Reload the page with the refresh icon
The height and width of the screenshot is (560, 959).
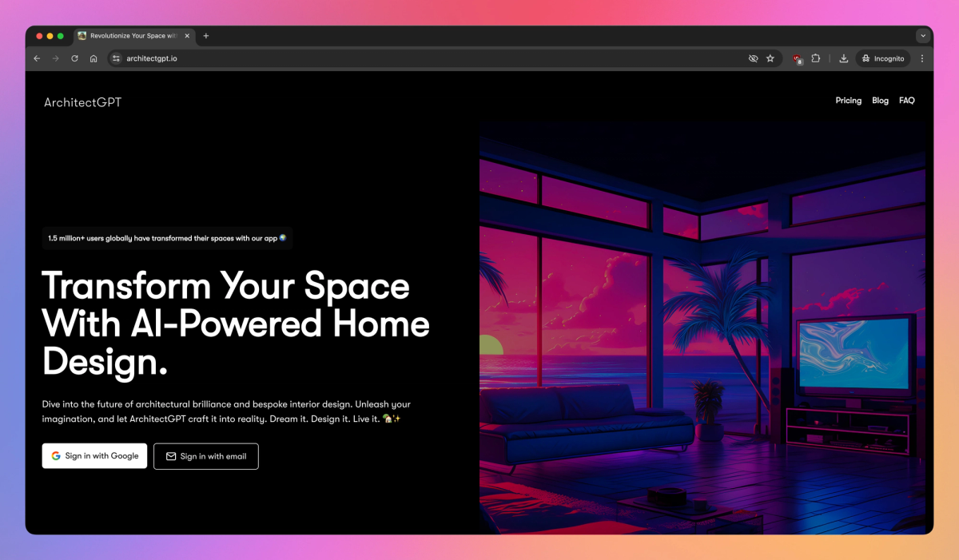(x=74, y=58)
